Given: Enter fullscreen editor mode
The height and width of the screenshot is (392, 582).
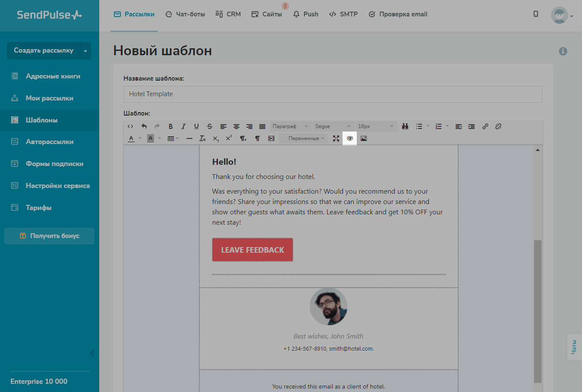Looking at the screenshot, I should point(336,138).
